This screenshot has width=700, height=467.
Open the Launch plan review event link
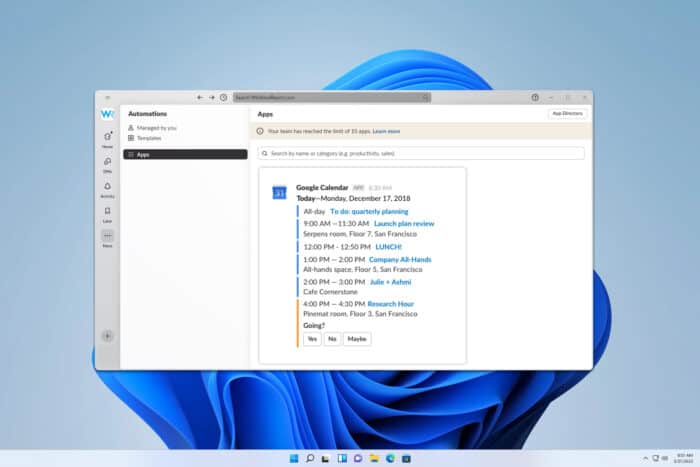point(404,224)
